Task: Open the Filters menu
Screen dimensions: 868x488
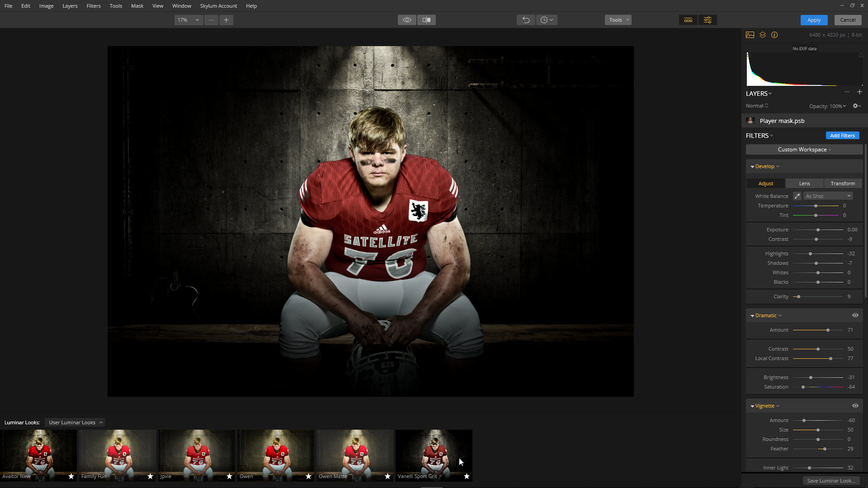Action: click(x=94, y=6)
